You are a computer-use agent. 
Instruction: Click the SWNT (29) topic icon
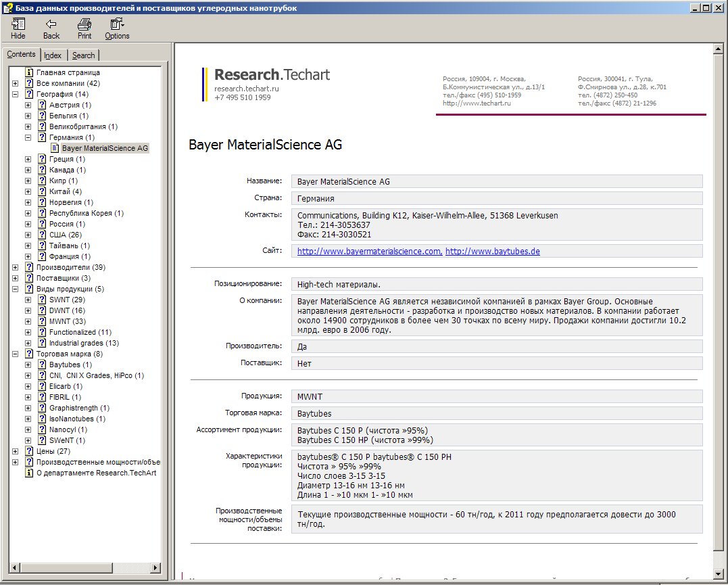tap(43, 300)
